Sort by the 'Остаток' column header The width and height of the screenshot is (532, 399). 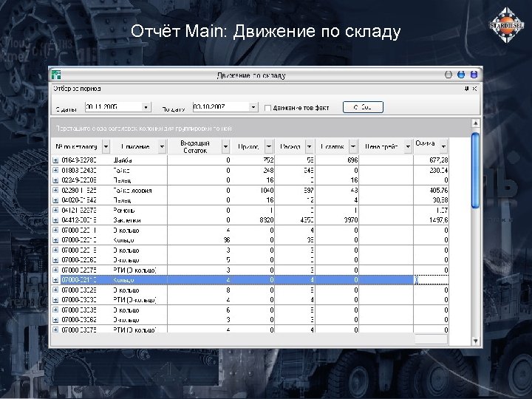[332, 147]
